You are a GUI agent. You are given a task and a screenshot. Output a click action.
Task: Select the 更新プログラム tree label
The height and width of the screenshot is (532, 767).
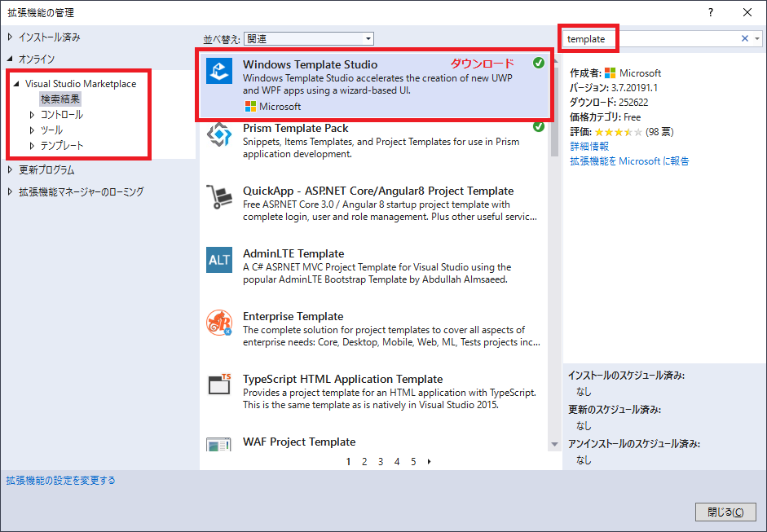[x=46, y=170]
